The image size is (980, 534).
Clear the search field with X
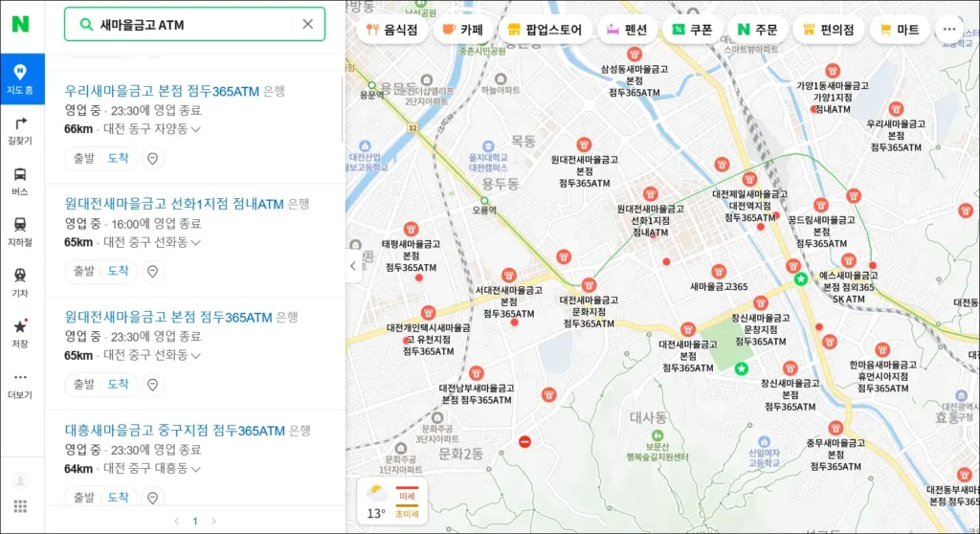point(307,24)
